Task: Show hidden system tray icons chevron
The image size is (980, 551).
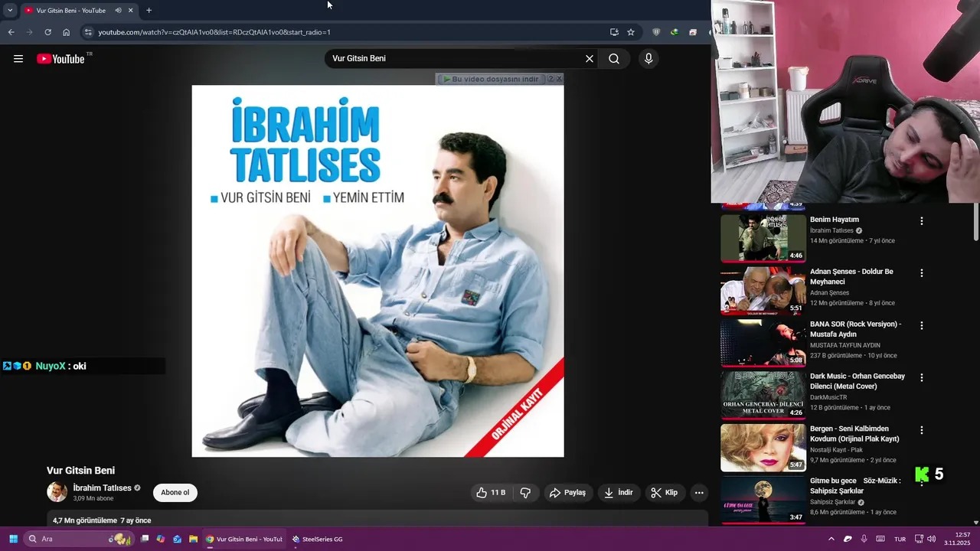Action: tap(831, 539)
